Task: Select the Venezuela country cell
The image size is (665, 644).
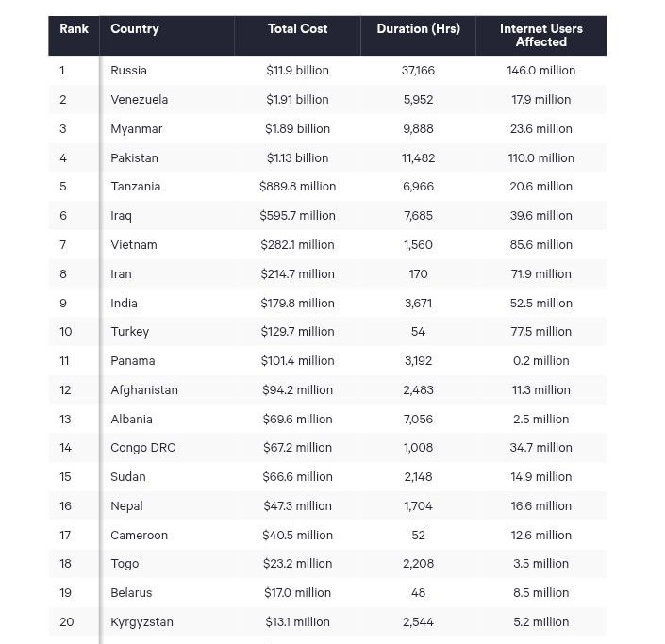Action: (139, 100)
